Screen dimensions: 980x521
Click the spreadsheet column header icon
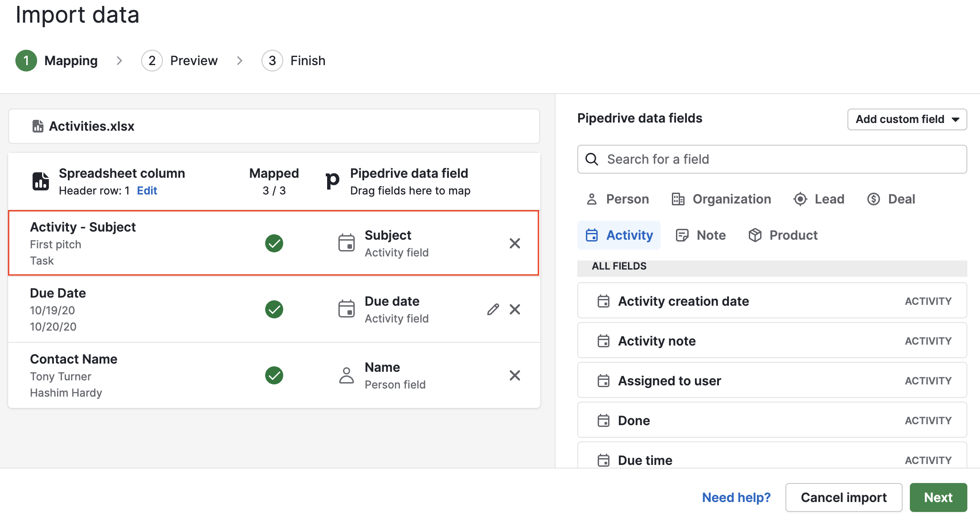(x=41, y=181)
